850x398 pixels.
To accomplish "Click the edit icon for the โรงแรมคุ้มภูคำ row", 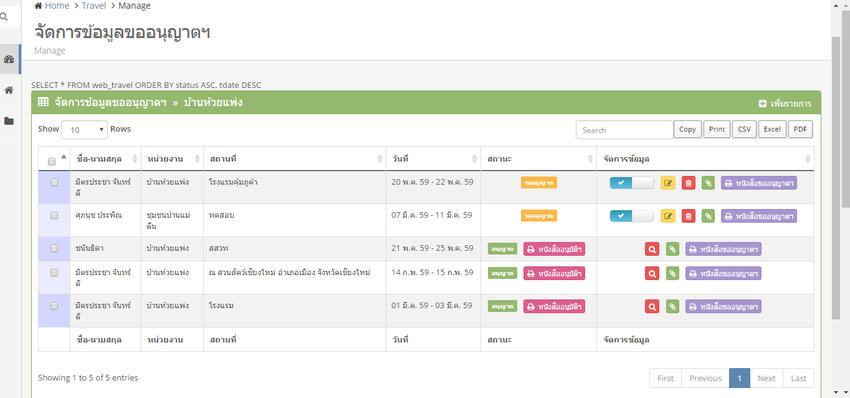I will click(668, 183).
